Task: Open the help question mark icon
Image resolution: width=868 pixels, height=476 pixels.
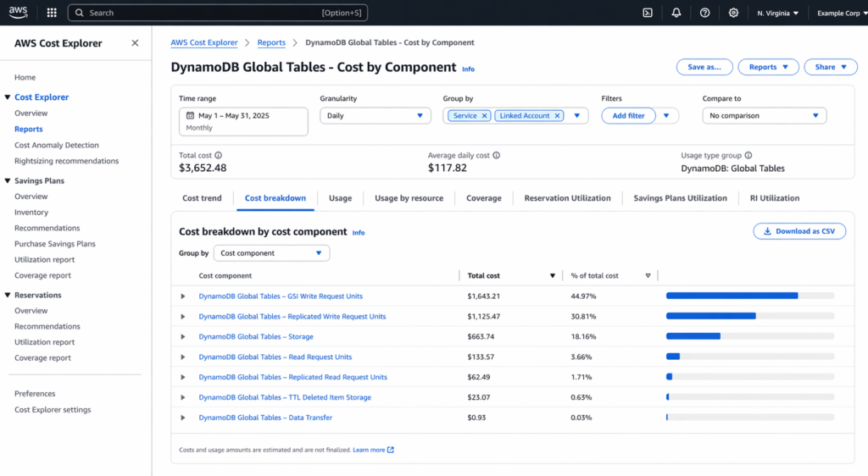Action: (x=704, y=13)
